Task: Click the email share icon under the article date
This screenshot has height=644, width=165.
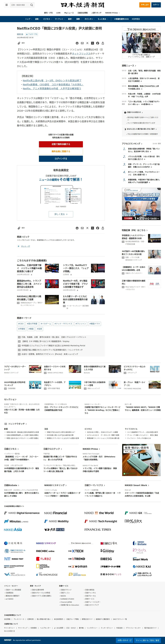Action: click(x=82, y=43)
